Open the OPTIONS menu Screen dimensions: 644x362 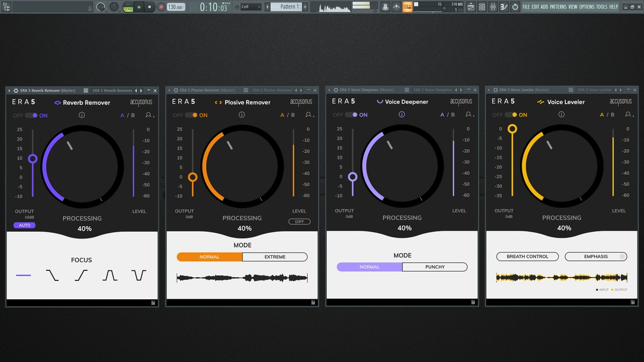click(587, 7)
